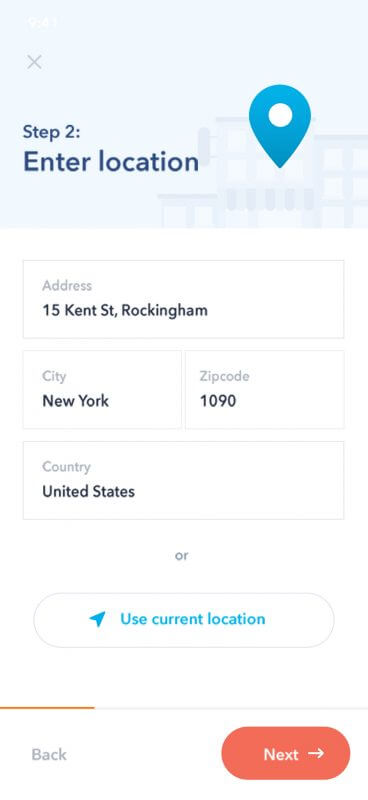This screenshot has width=368, height=800.
Task: Click the Country field label
Action: (x=66, y=467)
